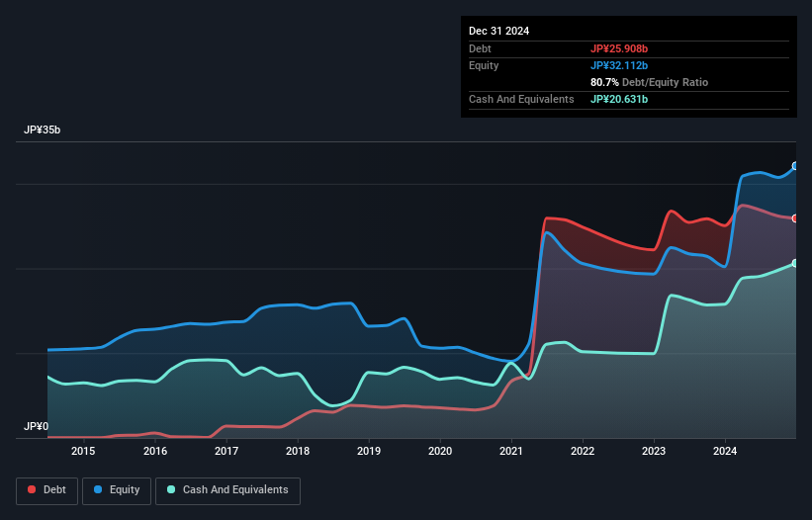
Task: Select the 2022 x-axis label
Action: pyautogui.click(x=583, y=451)
